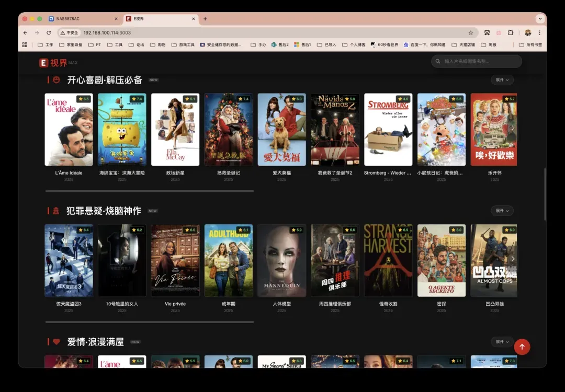This screenshot has width=565, height=392.
Task: Click the comedy section smiley icon
Action: point(56,79)
